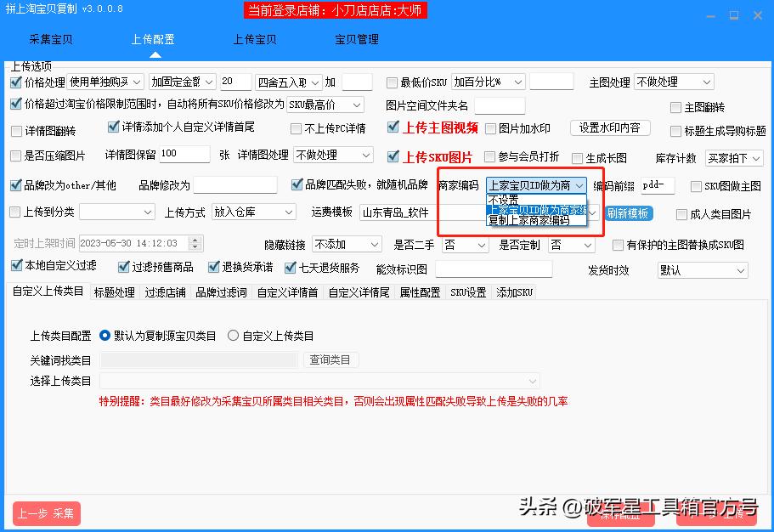Click the blue 刷新模板 button
The image size is (774, 532).
[629, 213]
